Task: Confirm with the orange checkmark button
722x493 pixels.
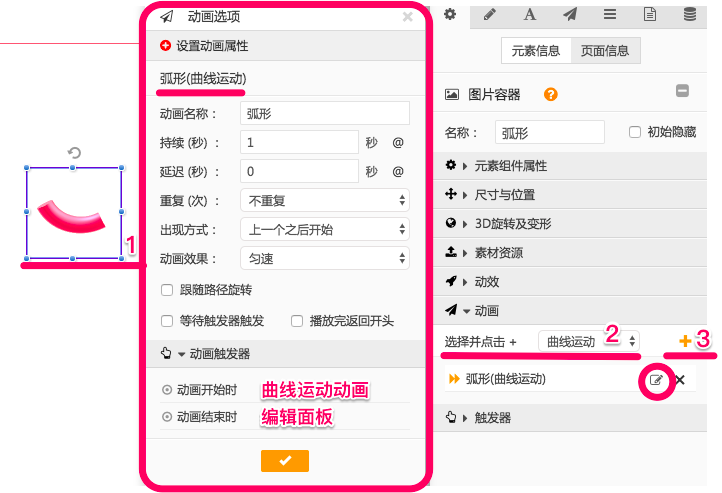Action: click(285, 460)
